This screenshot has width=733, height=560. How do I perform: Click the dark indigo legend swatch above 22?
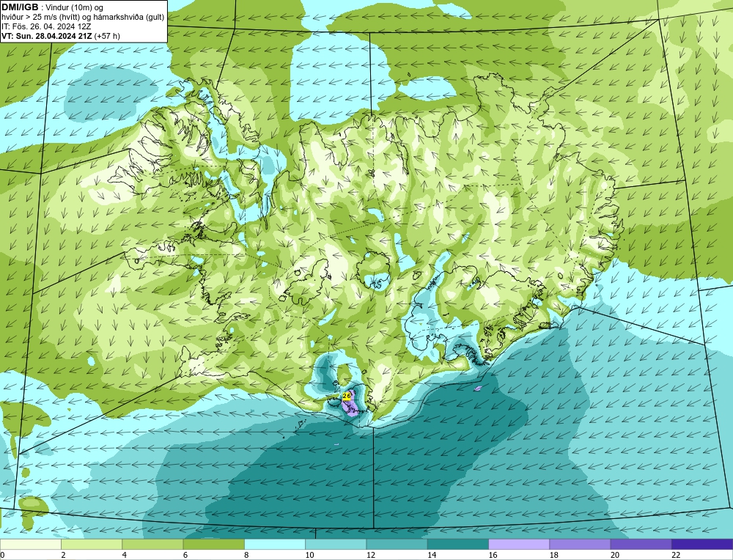[x=702, y=544]
